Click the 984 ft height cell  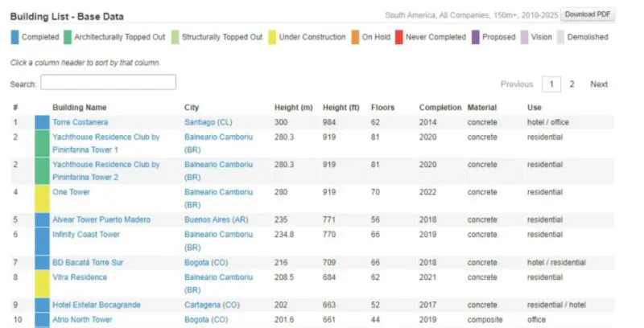(329, 122)
